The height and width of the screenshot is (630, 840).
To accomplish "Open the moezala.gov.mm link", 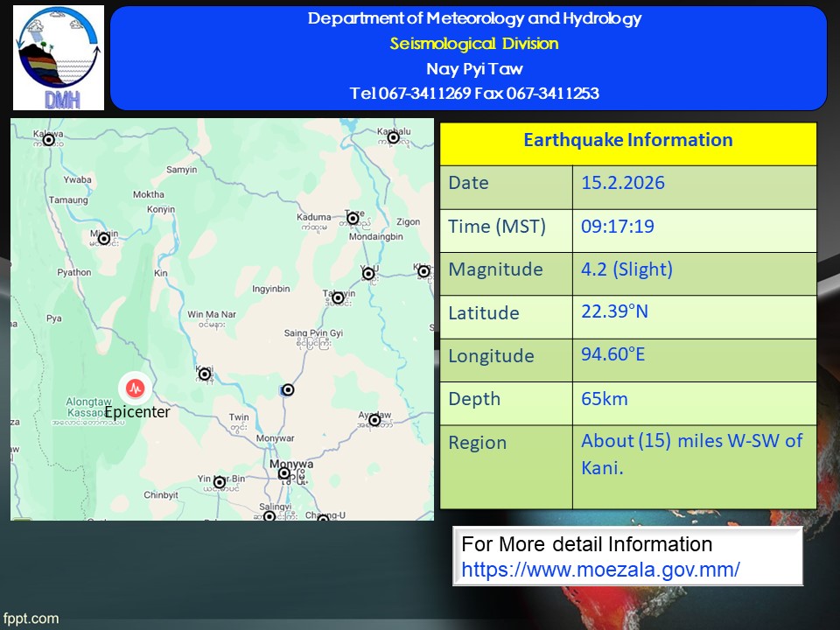I will [x=600, y=569].
